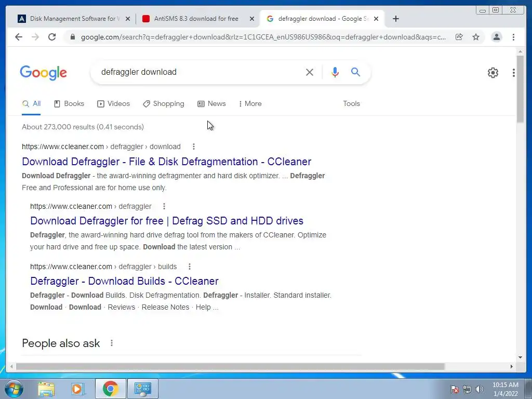Image resolution: width=532 pixels, height=399 pixels.
Task: Open the taskbar clock showing 10:15 AM
Action: coord(506,389)
